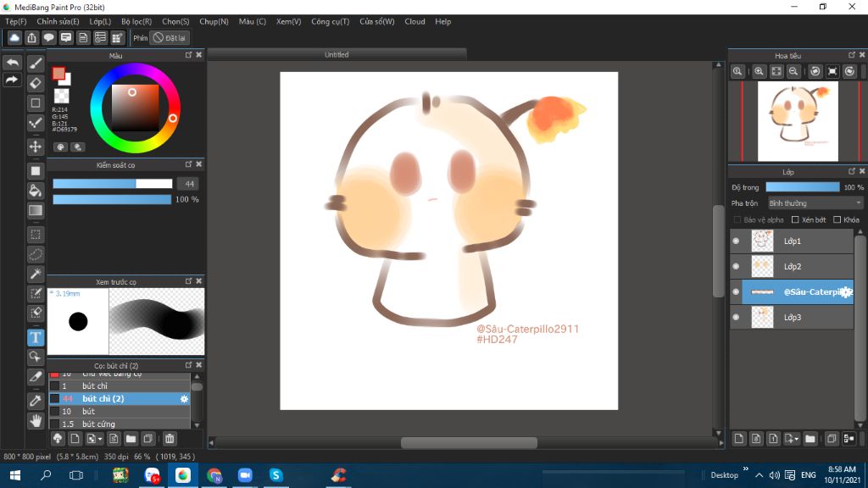The height and width of the screenshot is (488, 868).
Task: Undock the Lớp panel
Action: click(852, 171)
